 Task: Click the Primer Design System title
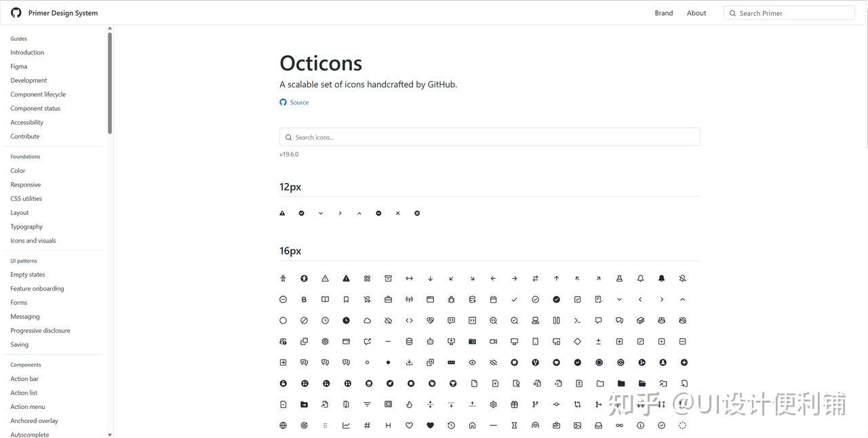coord(63,13)
